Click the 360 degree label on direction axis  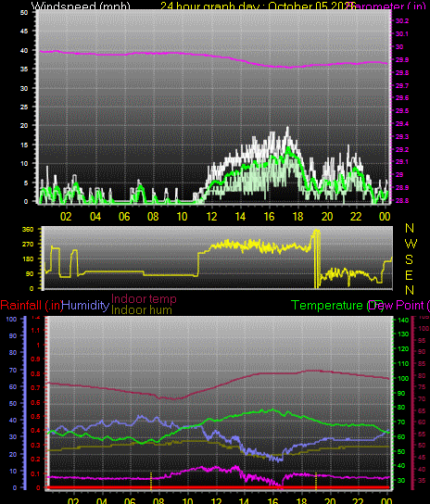tap(28, 229)
